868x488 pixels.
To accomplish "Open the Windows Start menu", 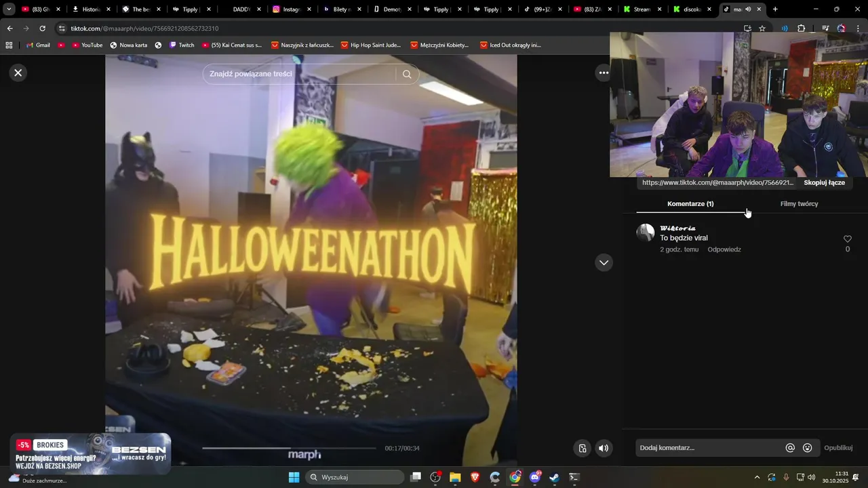I will (x=294, y=477).
